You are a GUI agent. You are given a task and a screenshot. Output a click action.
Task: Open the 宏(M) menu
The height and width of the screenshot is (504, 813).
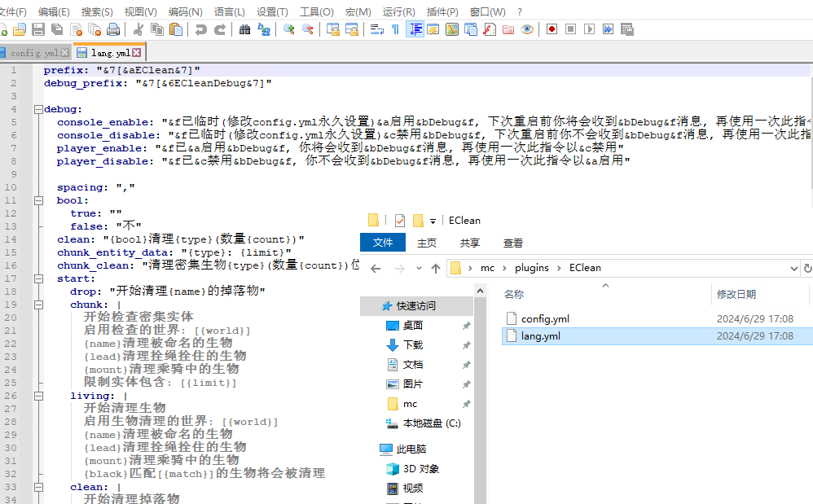coord(358,11)
